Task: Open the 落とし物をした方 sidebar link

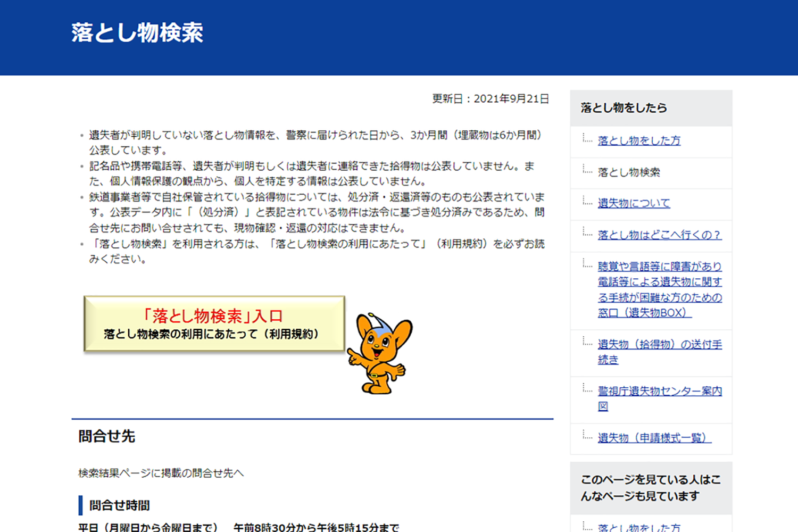Action: click(x=638, y=140)
